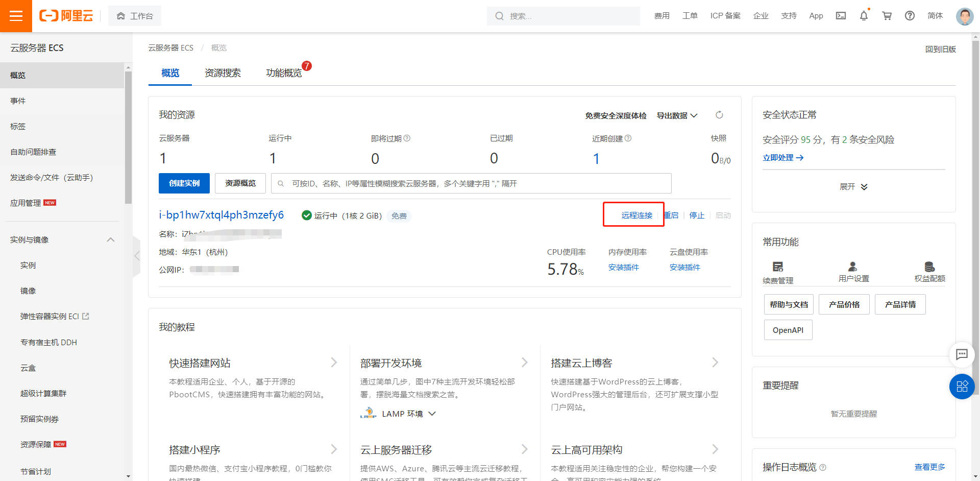The image size is (980, 481).
Task: Click 远程连接 for the instance
Action: [636, 215]
